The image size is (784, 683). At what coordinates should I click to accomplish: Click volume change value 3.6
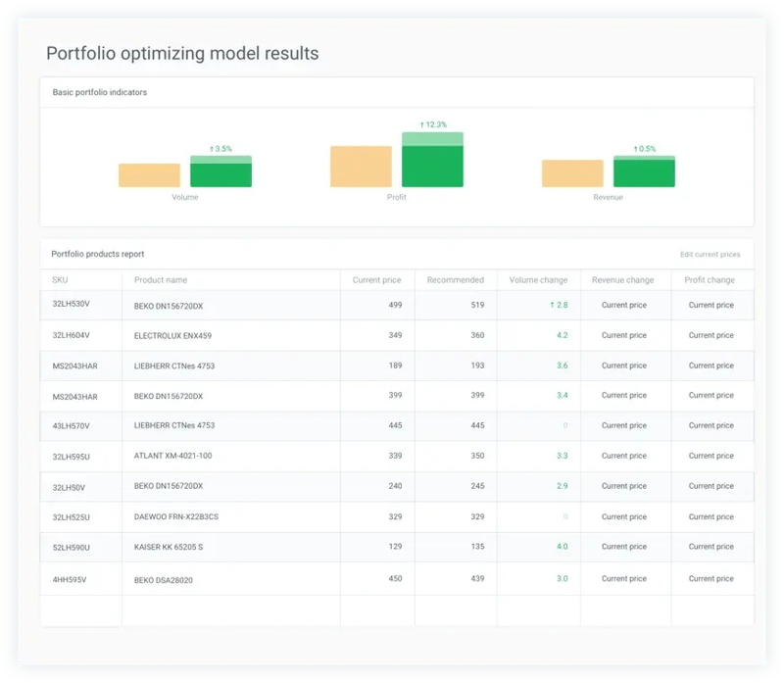[562, 366]
